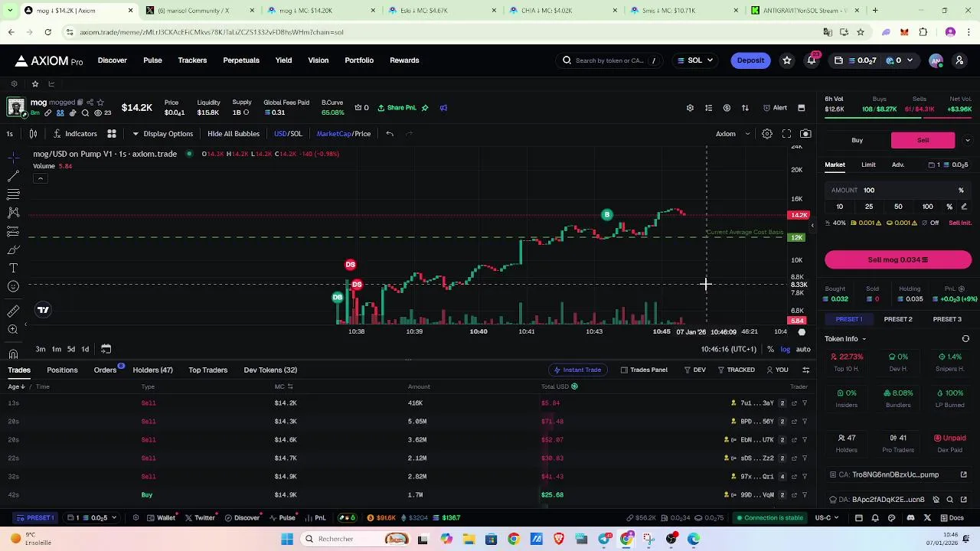Expand the Token Info section
Screen dimensions: 980x551
(845, 339)
